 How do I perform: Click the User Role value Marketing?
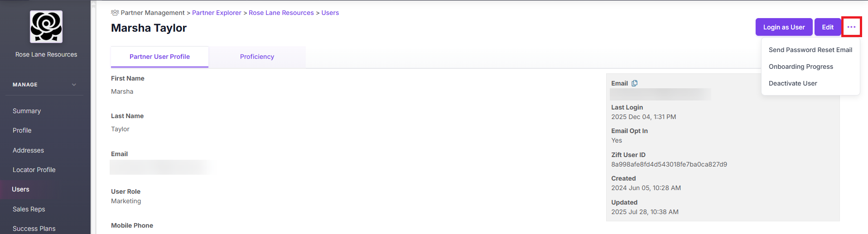[x=126, y=201]
